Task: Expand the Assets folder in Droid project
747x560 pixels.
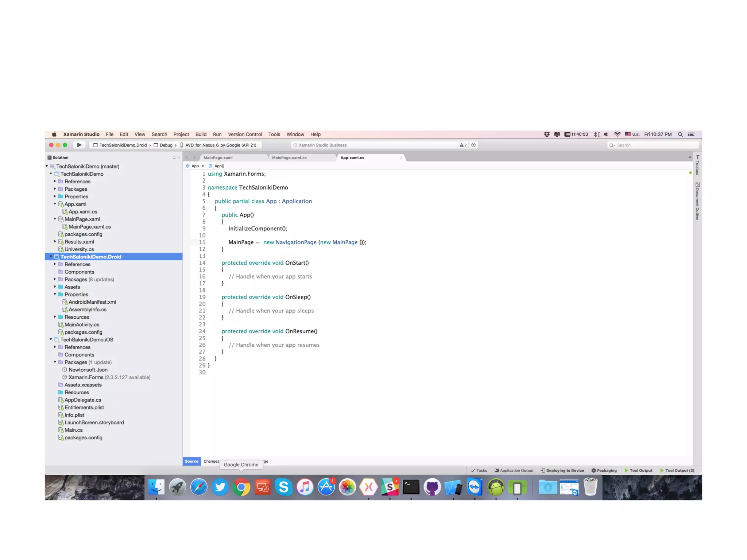Action: 55,287
